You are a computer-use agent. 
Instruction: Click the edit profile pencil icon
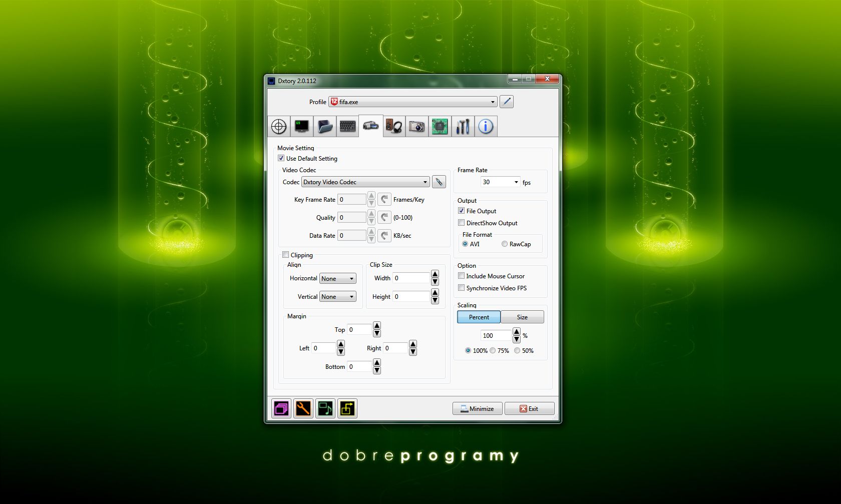(507, 102)
